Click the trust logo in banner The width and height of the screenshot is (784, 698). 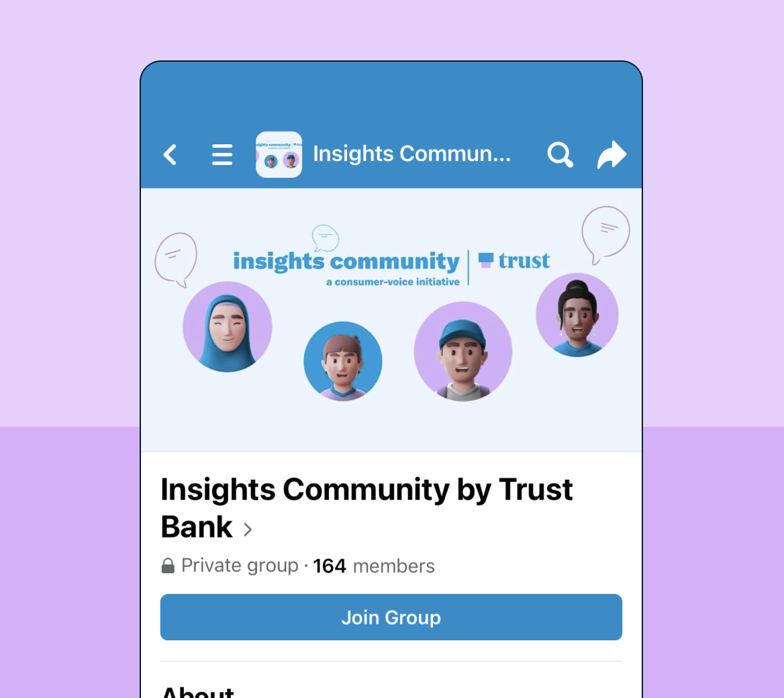(514, 260)
